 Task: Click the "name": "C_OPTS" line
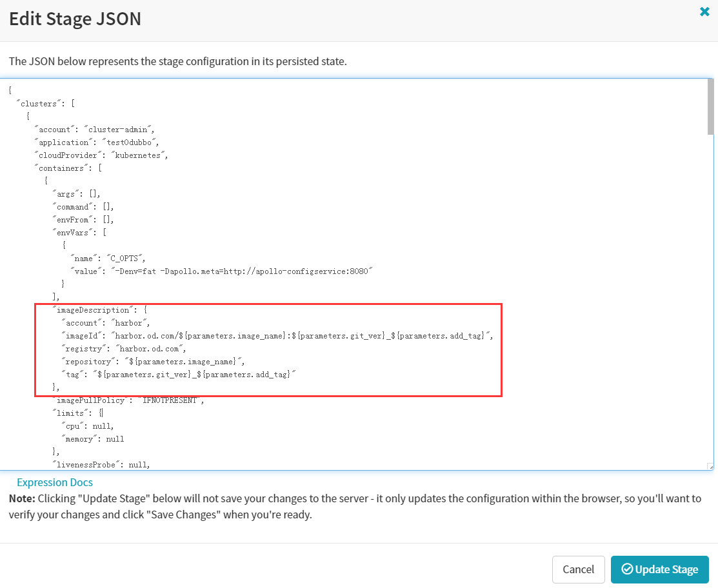coord(108,258)
